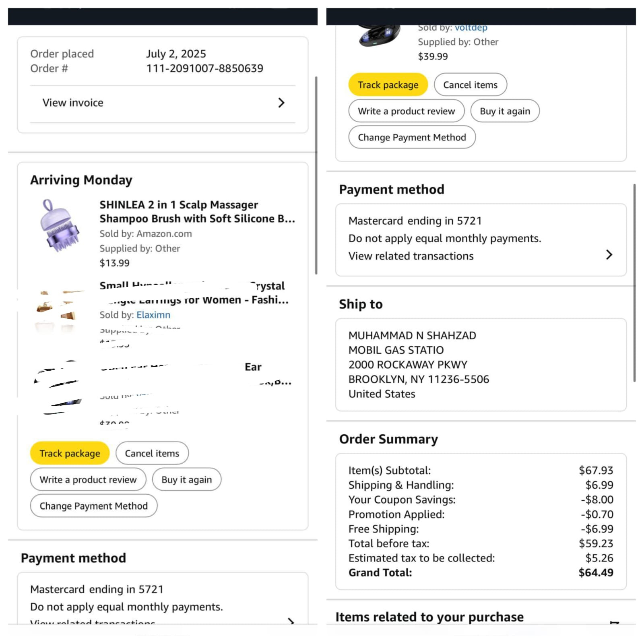The height and width of the screenshot is (644, 644).
Task: Click left Write a product review button
Action: [x=88, y=479]
